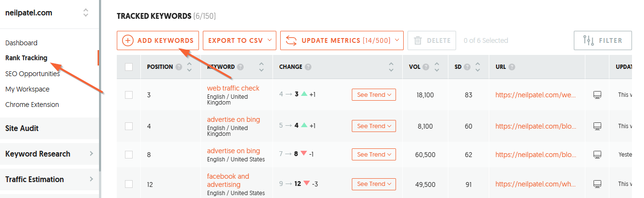Click help icon next to Change header
644x198 pixels.
(308, 67)
